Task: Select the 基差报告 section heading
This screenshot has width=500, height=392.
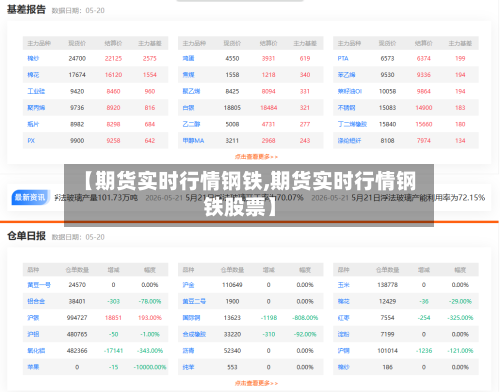Action: tap(26, 9)
